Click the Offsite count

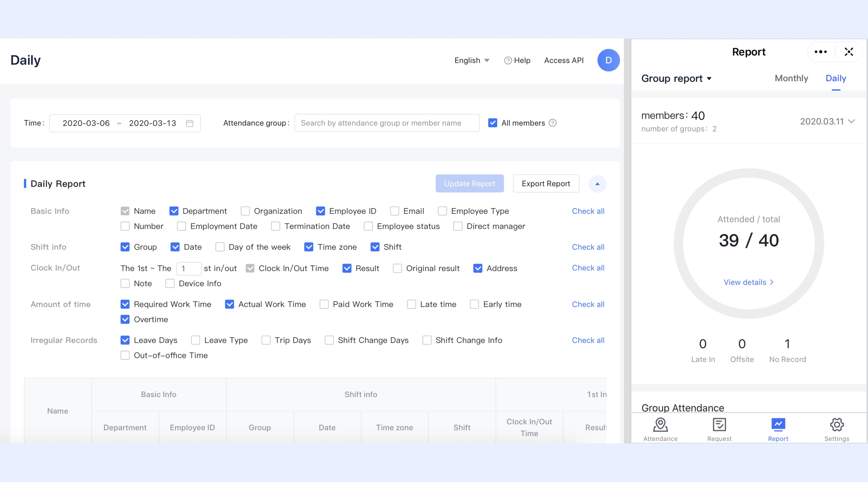point(742,351)
